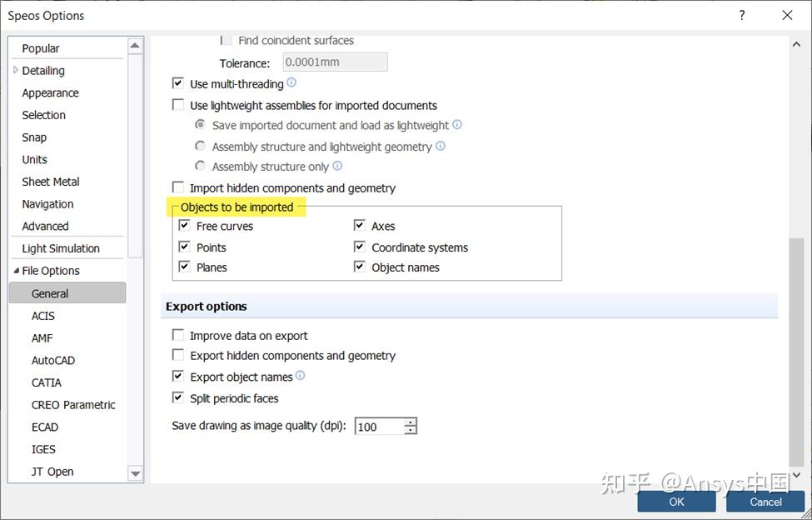
Task: Expand the Detailing category arrow
Action: click(x=15, y=71)
